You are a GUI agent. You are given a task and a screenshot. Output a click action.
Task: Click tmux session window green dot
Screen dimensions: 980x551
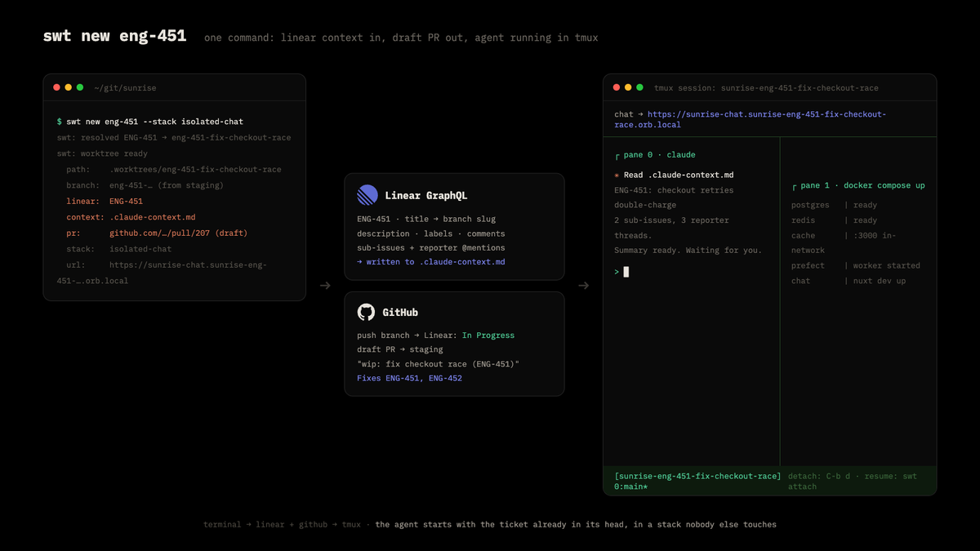pyautogui.click(x=639, y=87)
